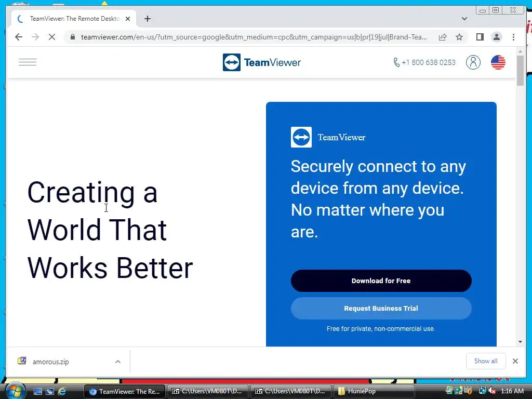Click Show all downloads
Viewport: 532px width, 399px height.
tap(486, 361)
